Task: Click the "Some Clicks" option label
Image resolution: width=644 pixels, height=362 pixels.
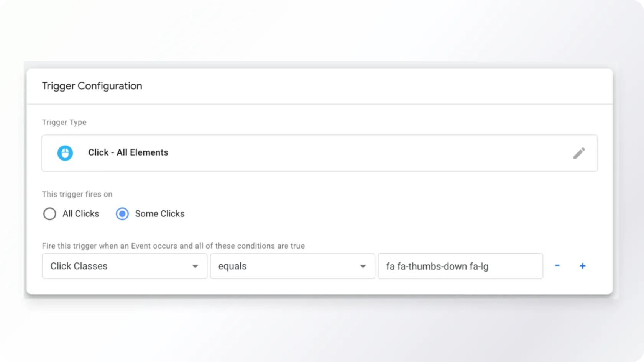Action: pyautogui.click(x=159, y=214)
